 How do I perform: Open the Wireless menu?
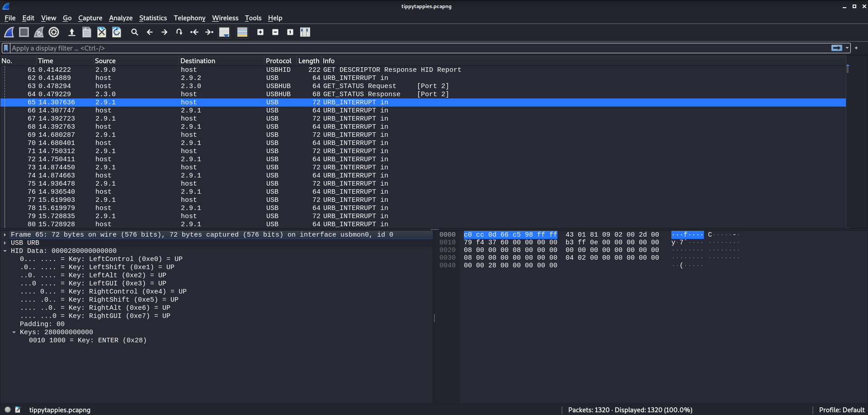pos(225,18)
